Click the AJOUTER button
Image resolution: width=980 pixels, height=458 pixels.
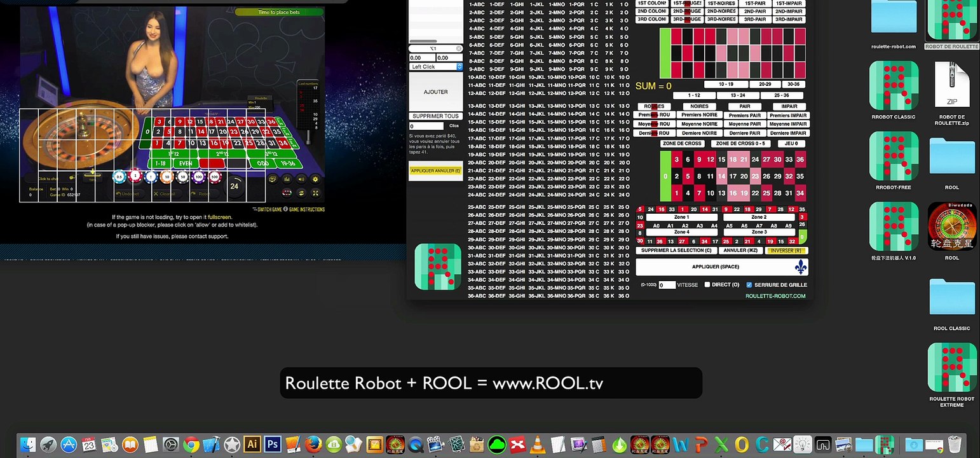(x=435, y=92)
